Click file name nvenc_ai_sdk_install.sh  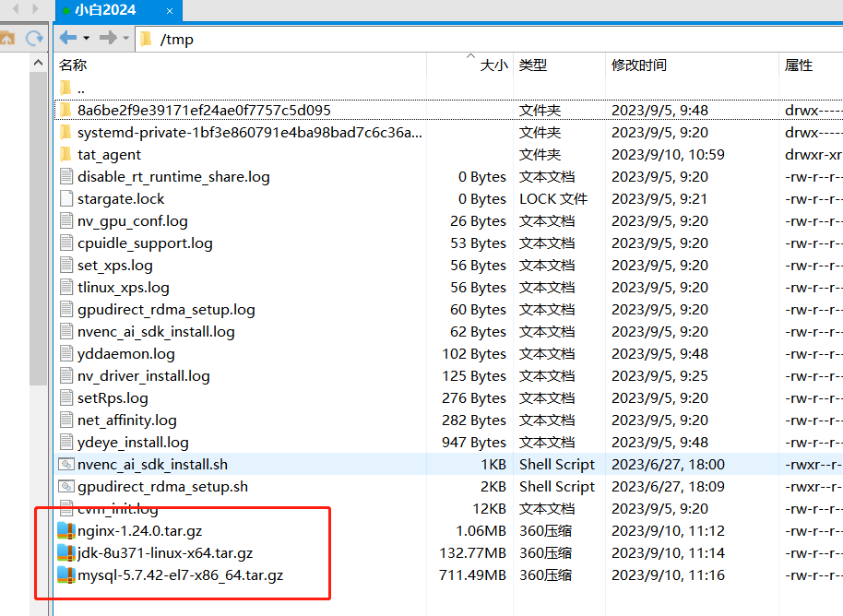pyautogui.click(x=152, y=465)
